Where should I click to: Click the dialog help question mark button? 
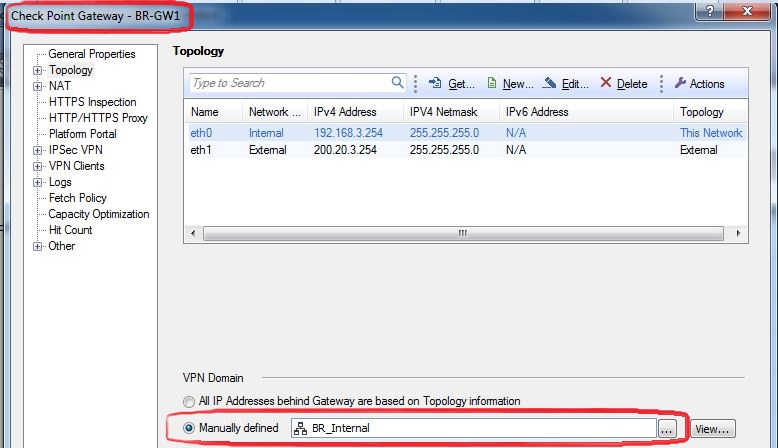(x=710, y=11)
